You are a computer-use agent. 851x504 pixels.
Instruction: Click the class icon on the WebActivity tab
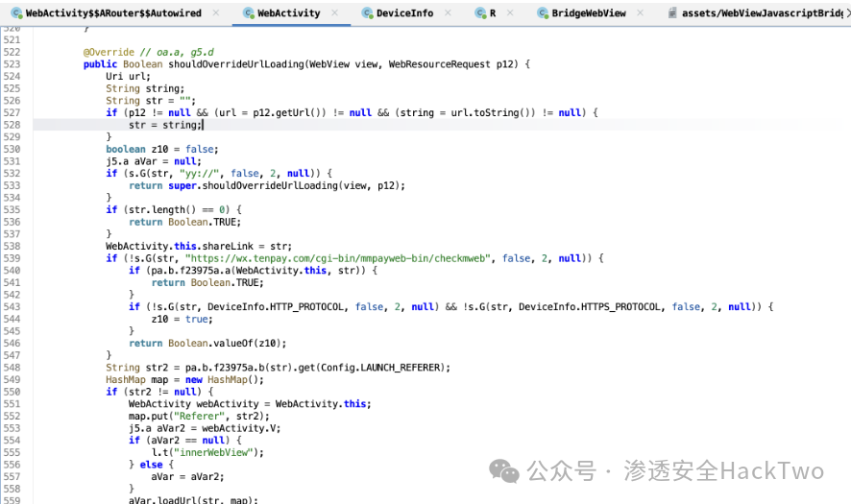tap(249, 13)
